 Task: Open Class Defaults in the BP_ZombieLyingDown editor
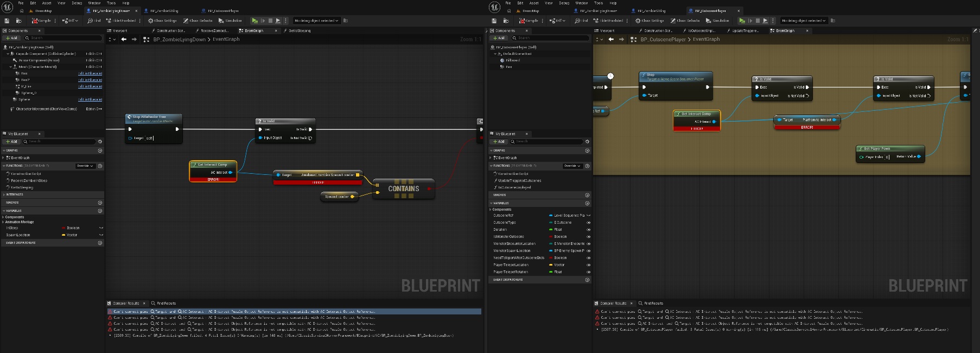tap(198, 21)
